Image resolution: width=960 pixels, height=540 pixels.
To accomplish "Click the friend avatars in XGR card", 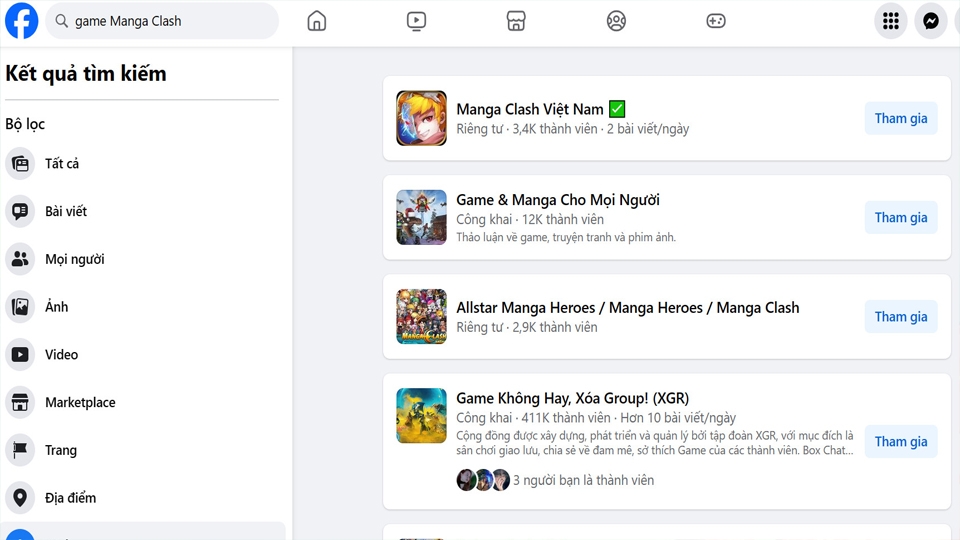I will 483,480.
